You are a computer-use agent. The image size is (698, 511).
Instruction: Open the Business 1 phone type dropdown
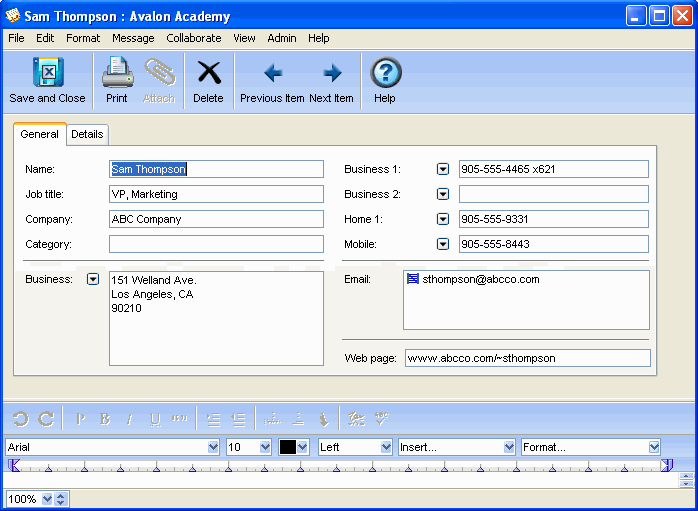[x=443, y=169]
